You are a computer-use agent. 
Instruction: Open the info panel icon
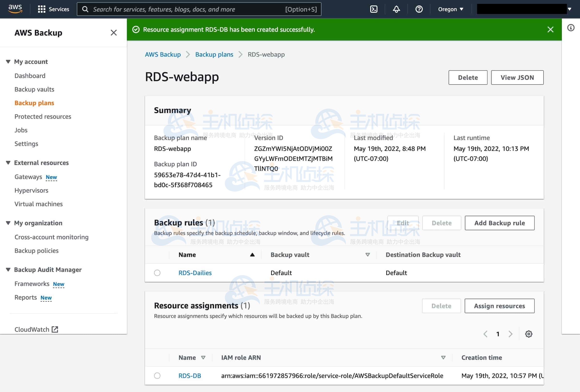click(x=571, y=28)
